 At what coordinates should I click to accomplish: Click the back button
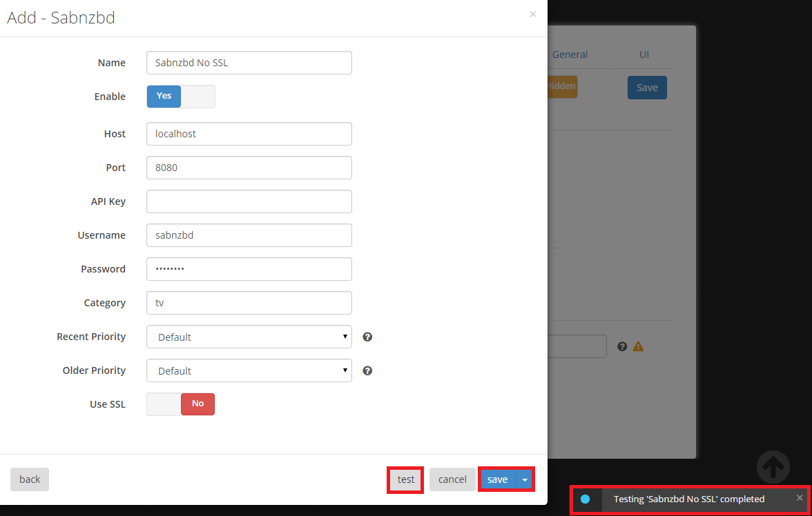(x=30, y=479)
